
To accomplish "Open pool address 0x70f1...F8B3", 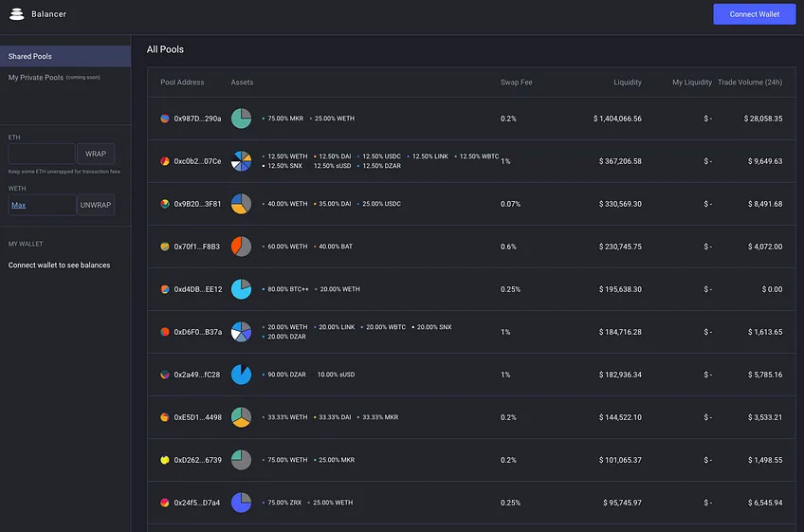I will (197, 247).
